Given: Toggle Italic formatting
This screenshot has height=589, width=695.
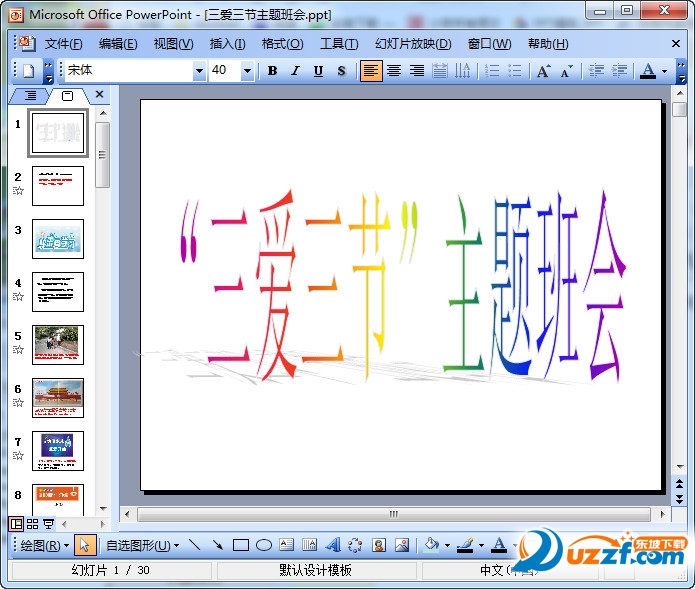Looking at the screenshot, I should pyautogui.click(x=296, y=70).
